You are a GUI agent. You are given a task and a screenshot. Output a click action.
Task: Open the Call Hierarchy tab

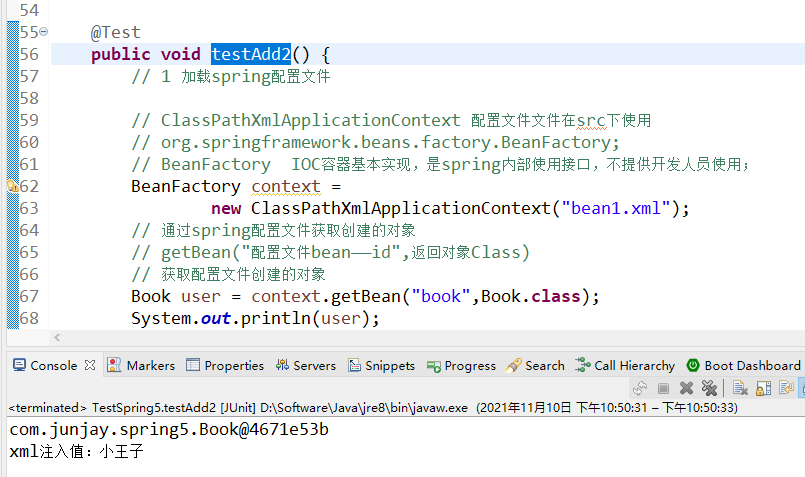coord(635,366)
